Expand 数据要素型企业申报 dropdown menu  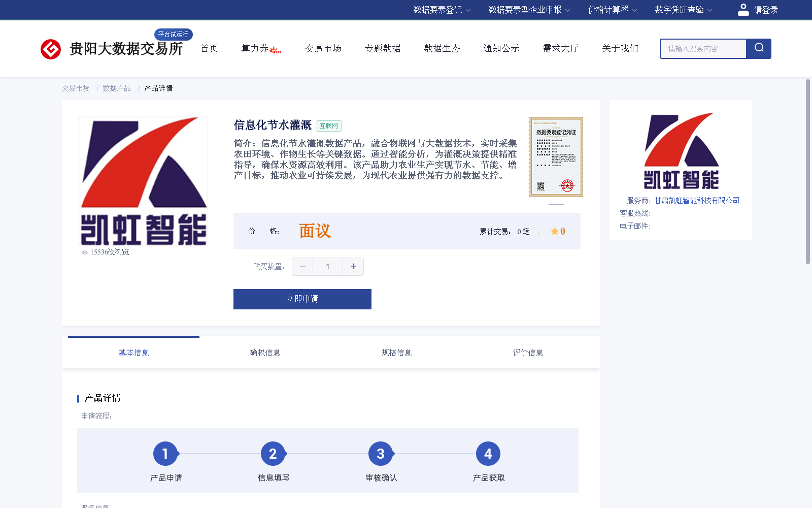pyautogui.click(x=529, y=10)
